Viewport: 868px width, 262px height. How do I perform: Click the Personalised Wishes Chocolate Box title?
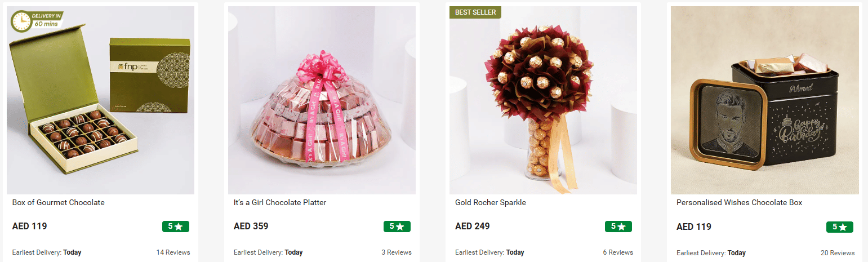739,202
